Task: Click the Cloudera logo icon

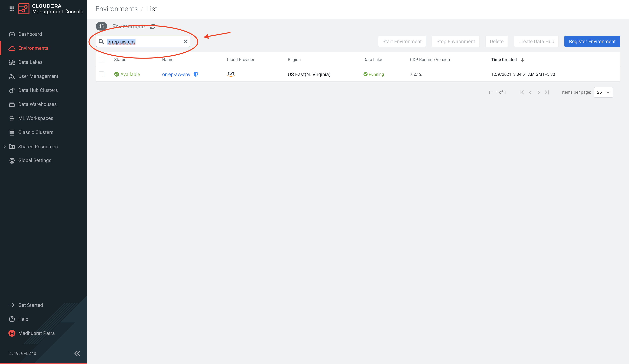Action: point(24,9)
